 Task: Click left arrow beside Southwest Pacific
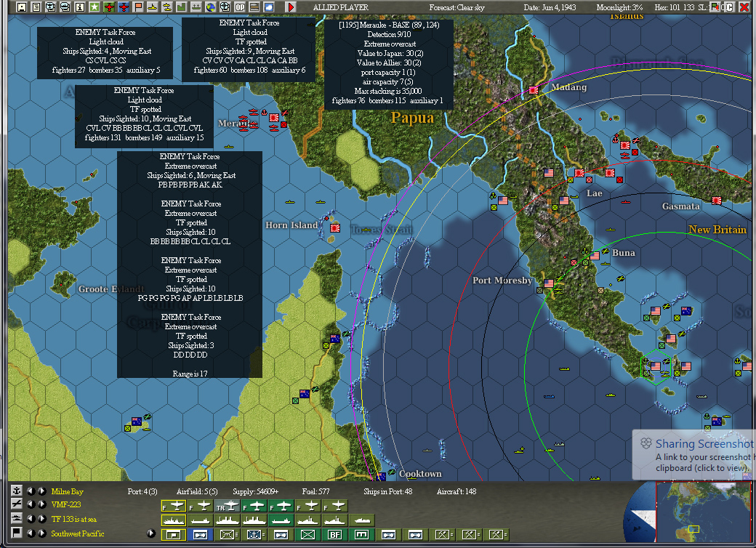(31, 533)
